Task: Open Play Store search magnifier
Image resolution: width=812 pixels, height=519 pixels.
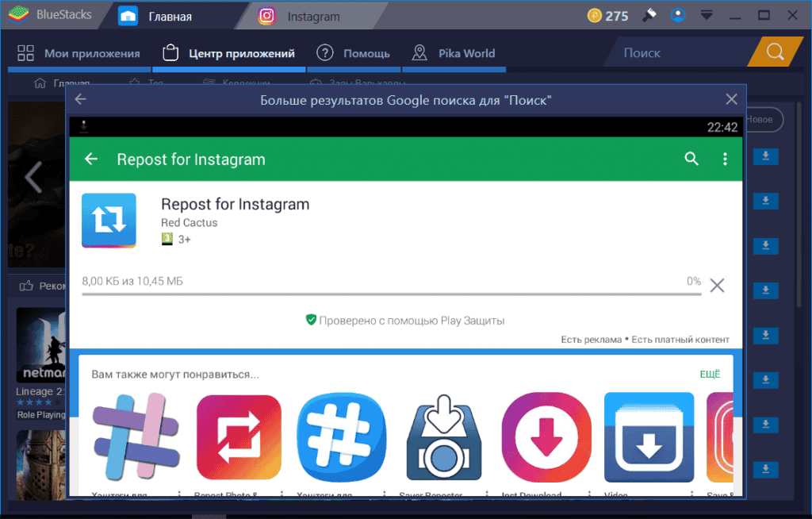Action: [691, 159]
